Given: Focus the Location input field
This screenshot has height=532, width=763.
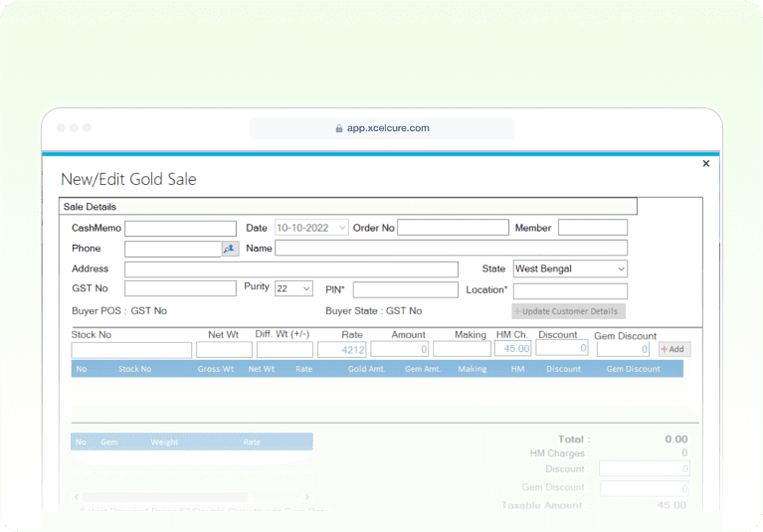Looking at the screenshot, I should click(570, 291).
